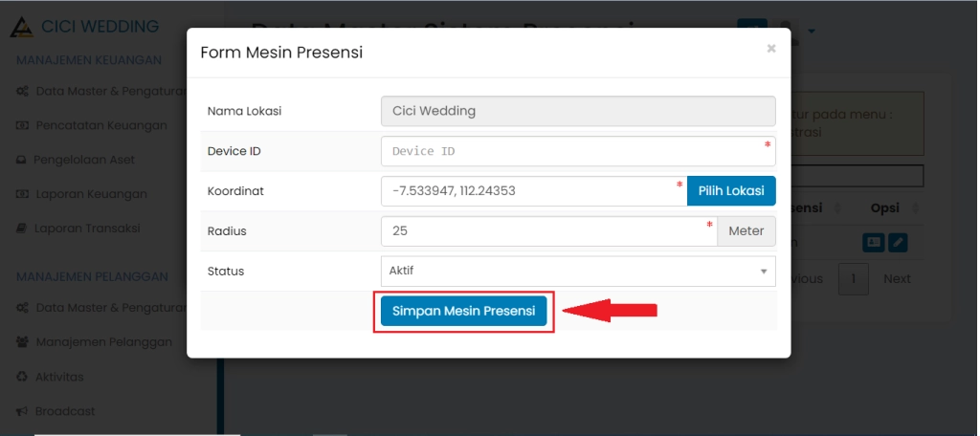Viewport: 980px width, 436px height.
Task: Open Laporan Keuangan menu item
Action: (90, 194)
